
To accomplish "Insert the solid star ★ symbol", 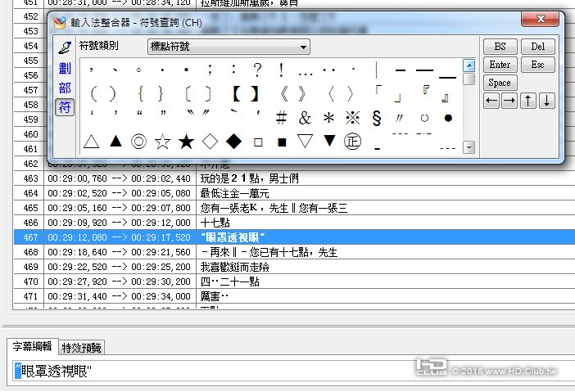I will [x=186, y=142].
